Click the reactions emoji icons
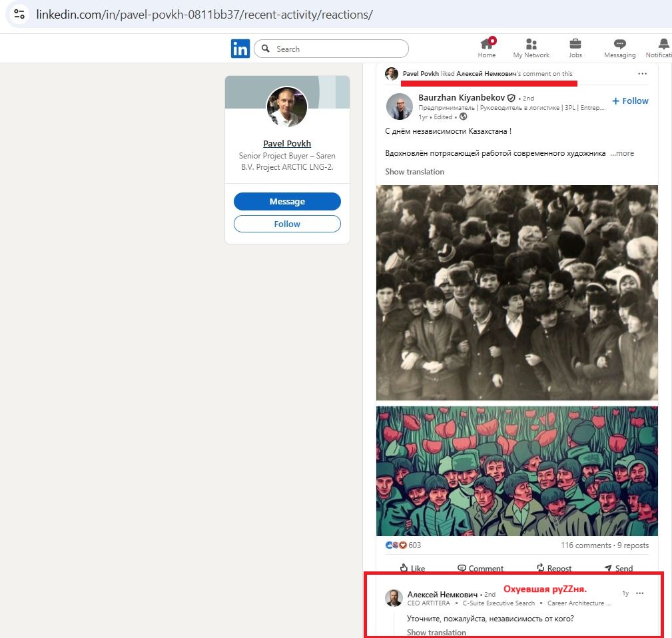672x638 pixels. [396, 545]
